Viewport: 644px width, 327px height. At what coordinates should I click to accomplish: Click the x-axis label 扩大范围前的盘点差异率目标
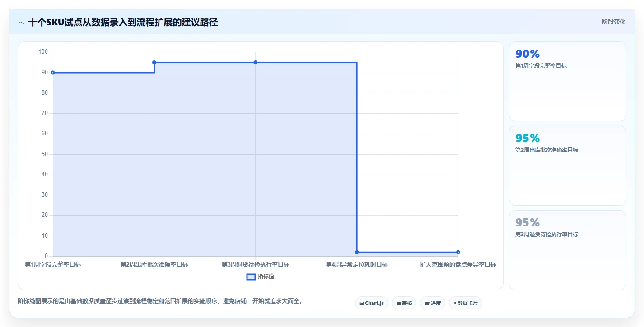458,264
